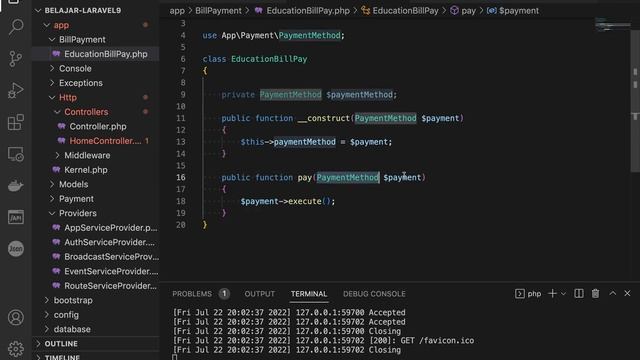The image size is (640, 360).
Task: Open the Manage gear icon
Action: pos(16,348)
